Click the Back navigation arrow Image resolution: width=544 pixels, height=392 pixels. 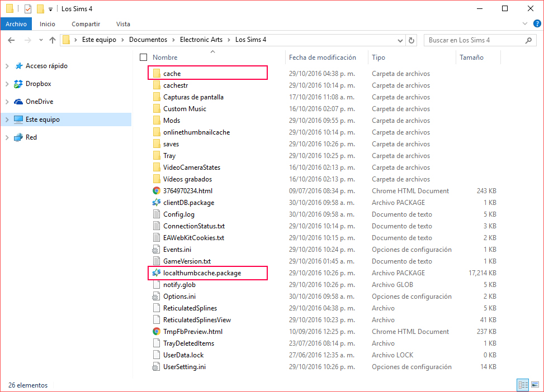tap(11, 40)
